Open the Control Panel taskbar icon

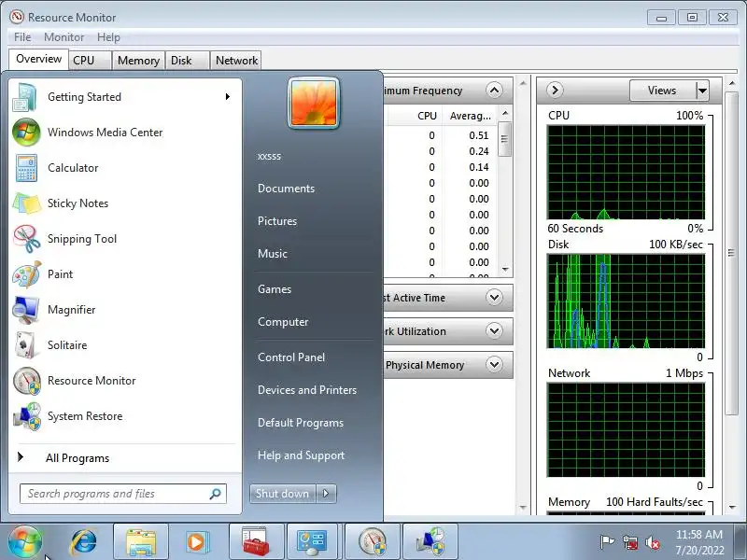(312, 542)
